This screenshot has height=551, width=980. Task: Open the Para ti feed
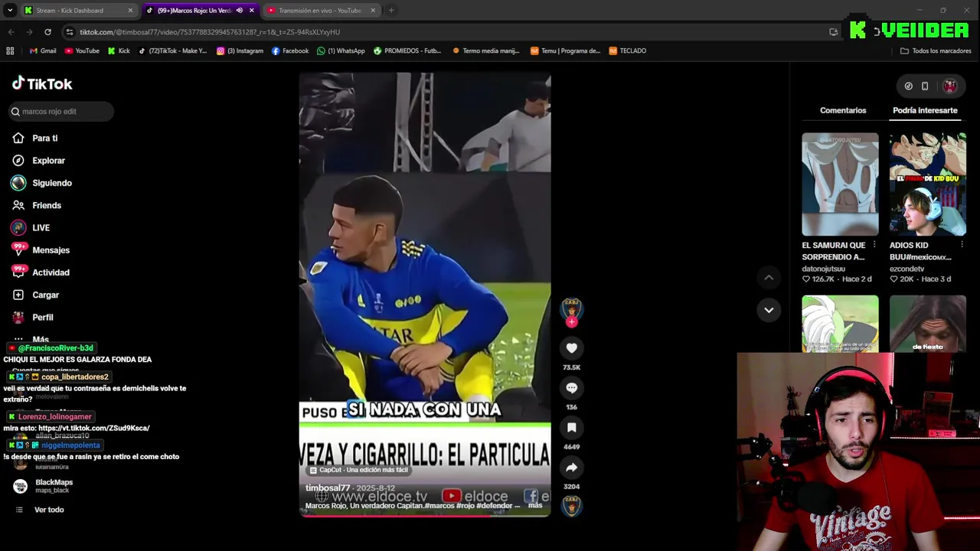point(44,139)
